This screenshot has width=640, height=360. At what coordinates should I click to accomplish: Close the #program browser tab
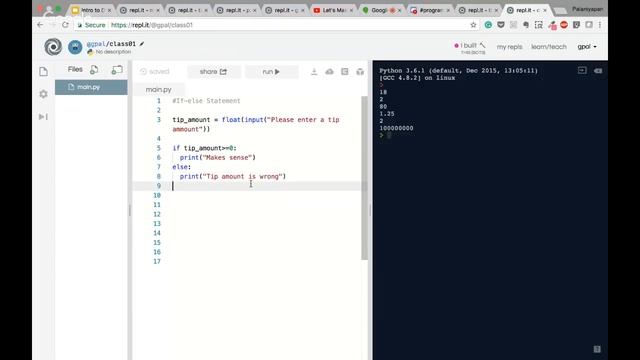pos(448,10)
